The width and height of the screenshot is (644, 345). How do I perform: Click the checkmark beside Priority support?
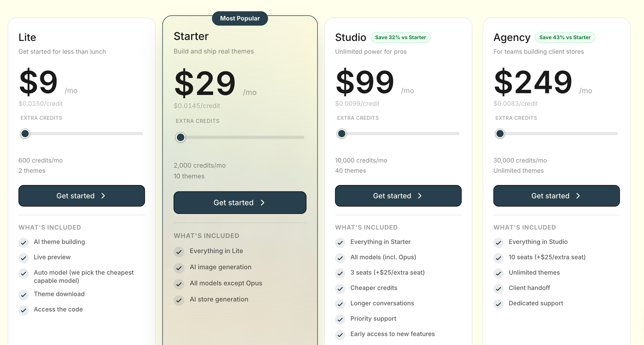[340, 319]
